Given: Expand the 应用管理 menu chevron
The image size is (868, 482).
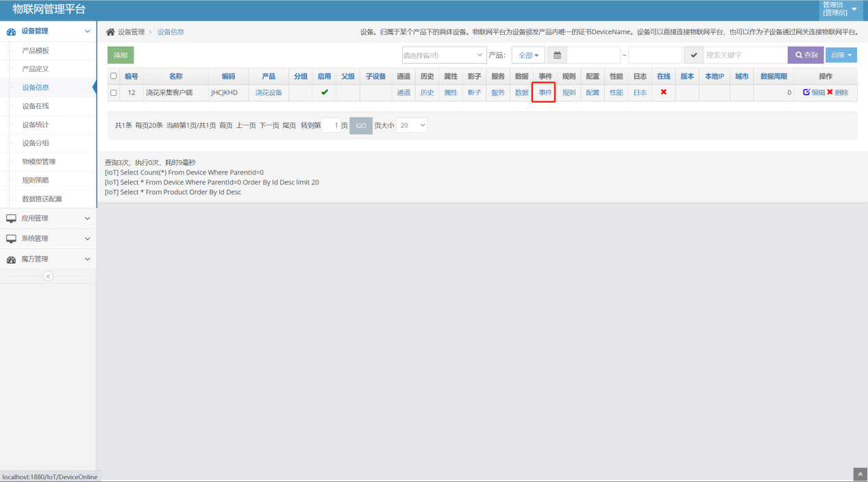Looking at the screenshot, I should pyautogui.click(x=87, y=218).
